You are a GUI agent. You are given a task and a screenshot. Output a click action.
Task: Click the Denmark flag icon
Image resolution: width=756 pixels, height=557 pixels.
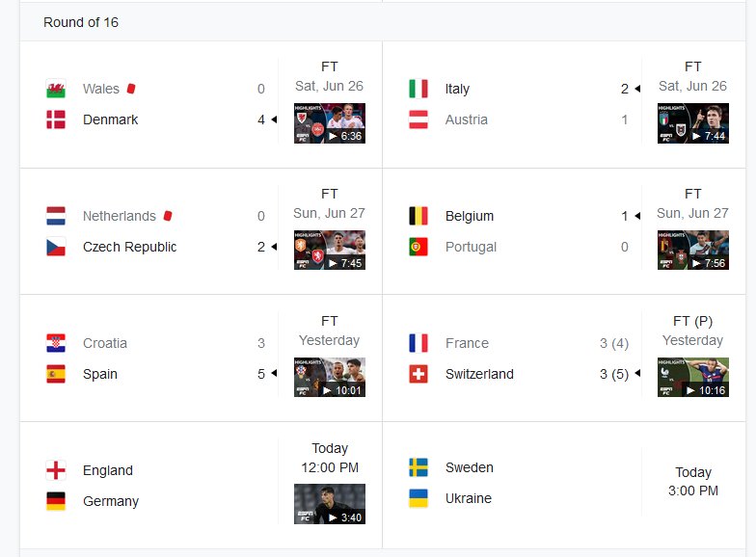(56, 119)
